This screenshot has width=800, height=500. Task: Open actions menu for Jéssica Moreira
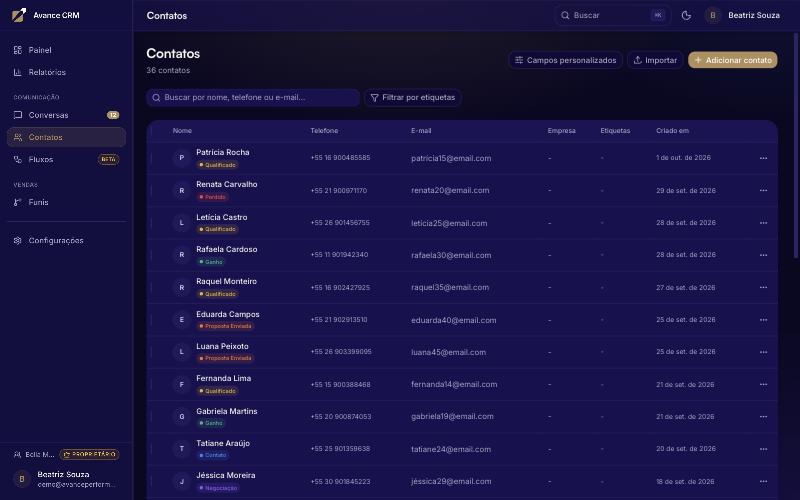pos(763,481)
